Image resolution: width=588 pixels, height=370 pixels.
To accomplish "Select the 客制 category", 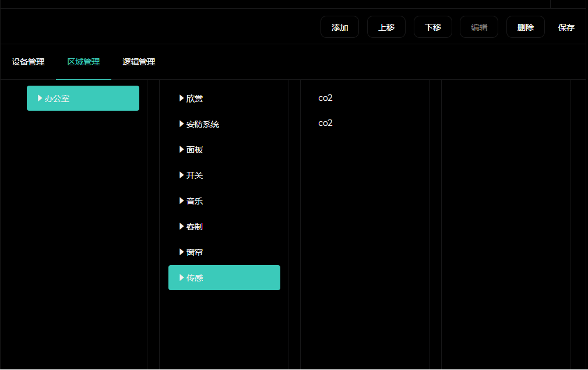I will [195, 227].
